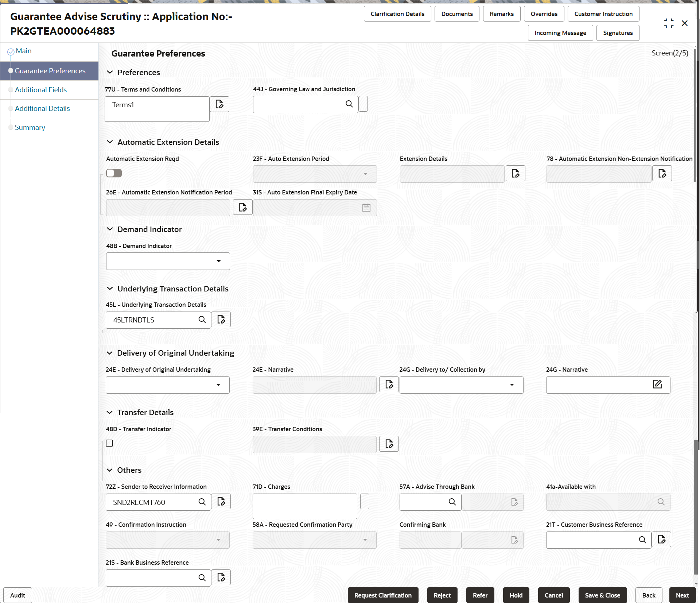The image size is (700, 603).
Task: Open 49 Confirmation Instruction dropdown
Action: tap(168, 540)
